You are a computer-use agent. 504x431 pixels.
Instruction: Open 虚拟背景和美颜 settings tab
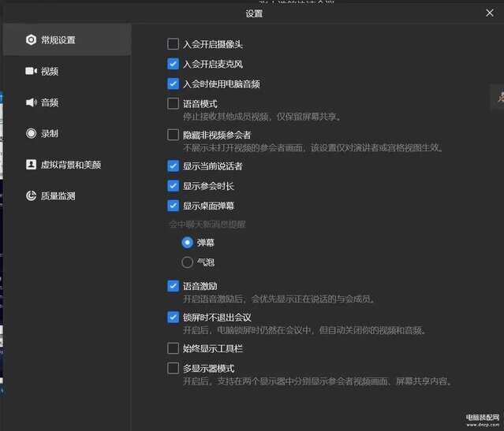coord(71,165)
